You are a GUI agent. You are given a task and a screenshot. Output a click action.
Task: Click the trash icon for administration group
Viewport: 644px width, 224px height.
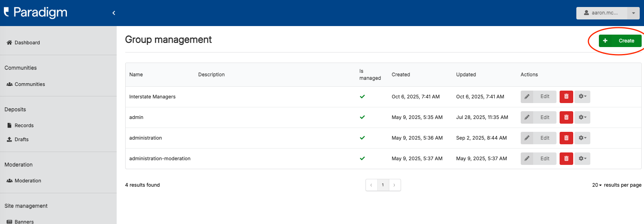pos(566,138)
